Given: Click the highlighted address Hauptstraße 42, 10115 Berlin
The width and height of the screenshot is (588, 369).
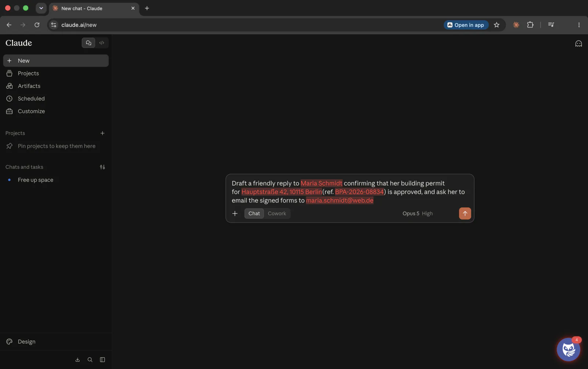Looking at the screenshot, I should coord(282,192).
